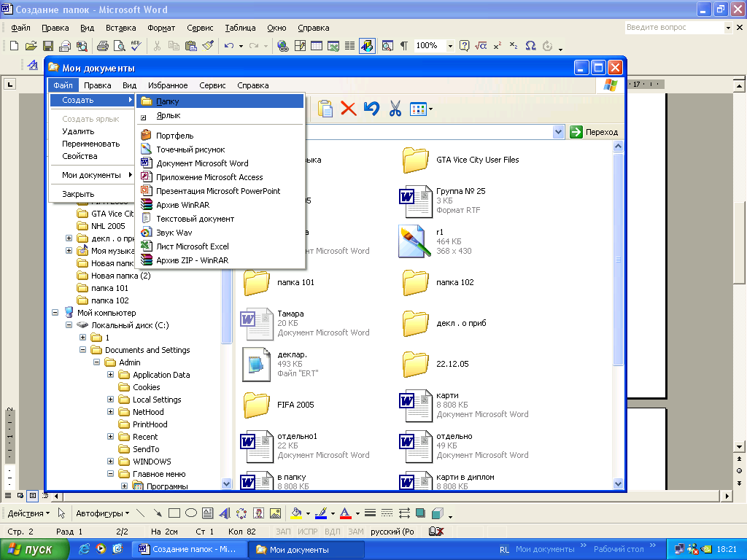The width and height of the screenshot is (747, 560).
Task: Click the Введите вопрос help input field
Action: tap(674, 28)
